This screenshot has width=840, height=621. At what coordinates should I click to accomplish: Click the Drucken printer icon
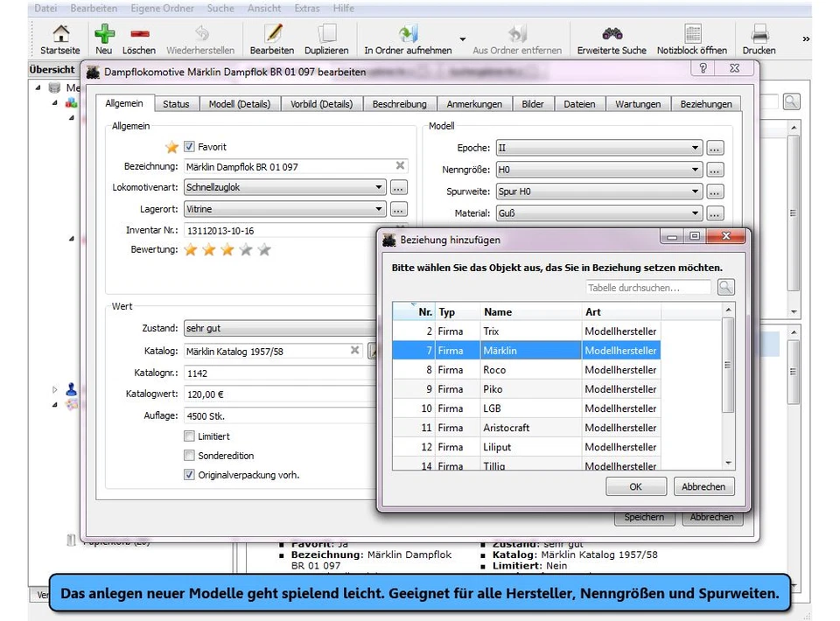click(759, 34)
